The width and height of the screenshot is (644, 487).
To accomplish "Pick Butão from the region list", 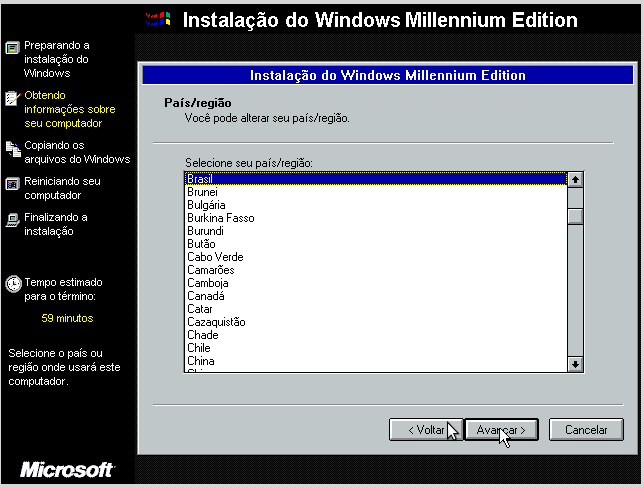I will 376,244.
